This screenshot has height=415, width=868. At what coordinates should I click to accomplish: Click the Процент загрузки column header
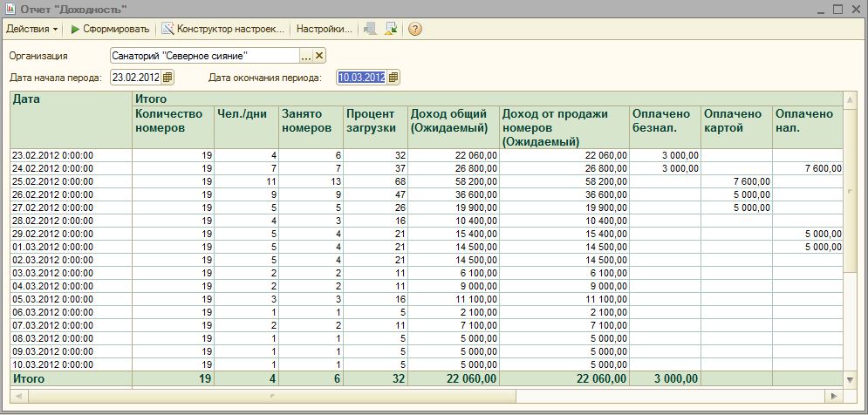tap(375, 126)
